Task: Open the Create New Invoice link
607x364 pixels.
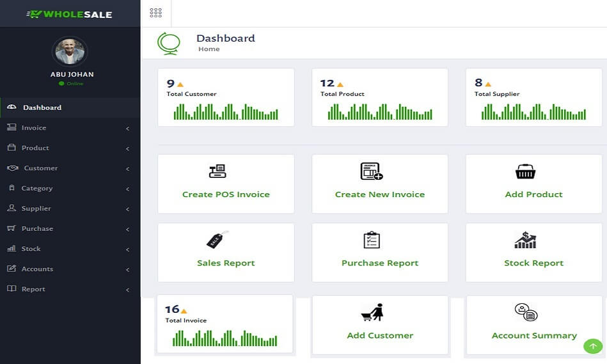Action: [x=380, y=194]
